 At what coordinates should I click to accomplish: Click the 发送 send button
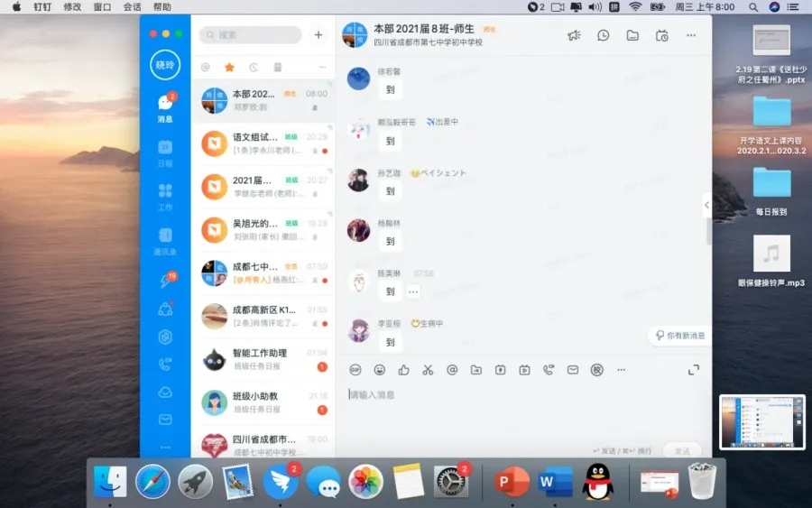681,450
